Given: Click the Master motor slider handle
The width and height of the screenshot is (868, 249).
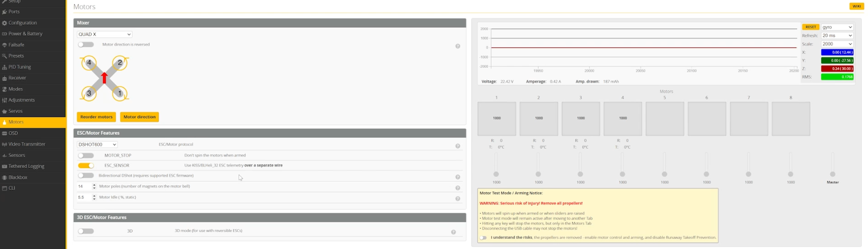Looking at the screenshot, I should coord(832,174).
